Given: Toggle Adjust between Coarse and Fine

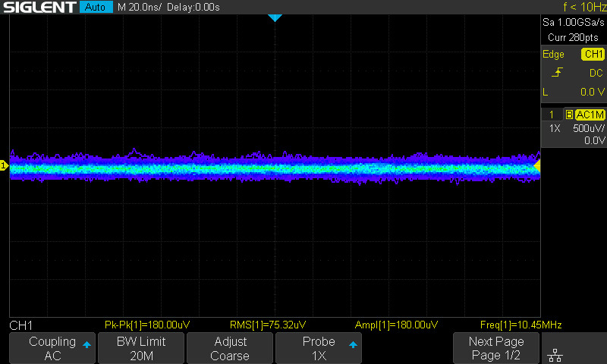Looking at the screenshot, I should [x=230, y=348].
